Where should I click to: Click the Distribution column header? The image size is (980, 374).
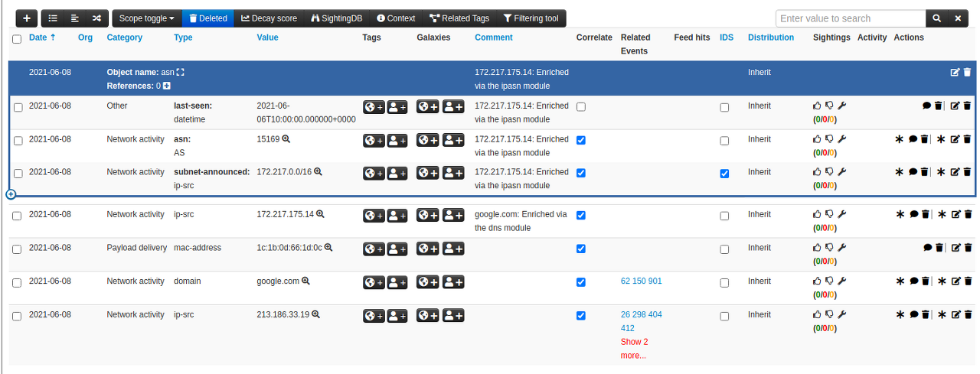coord(771,37)
